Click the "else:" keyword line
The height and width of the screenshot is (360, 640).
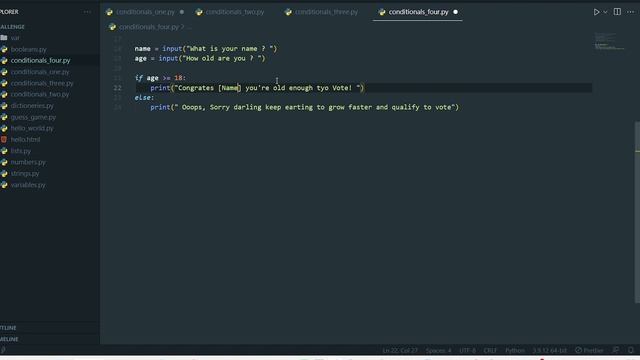tap(144, 98)
